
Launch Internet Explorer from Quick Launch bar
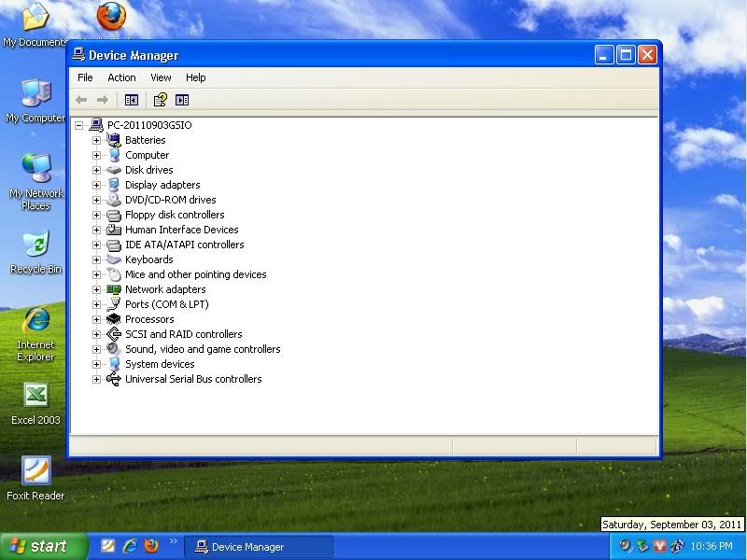(130, 545)
